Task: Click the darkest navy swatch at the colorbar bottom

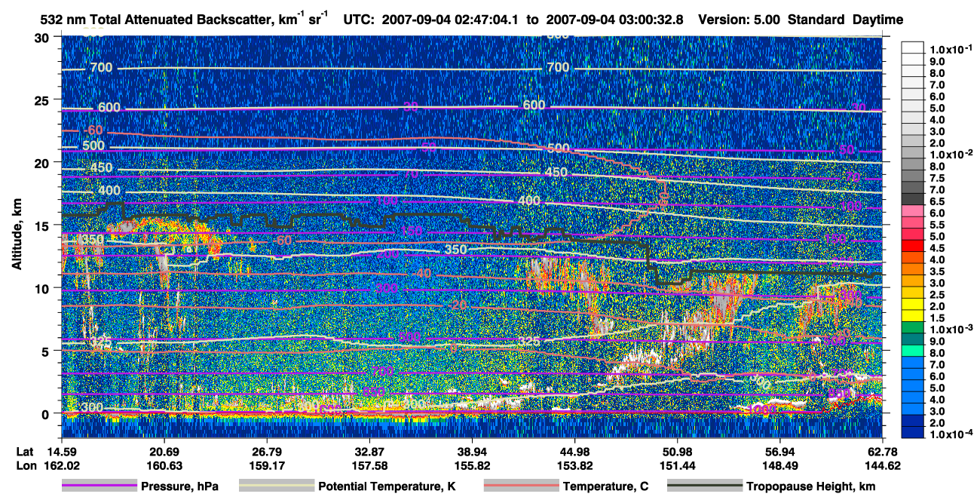Action: tap(912, 433)
